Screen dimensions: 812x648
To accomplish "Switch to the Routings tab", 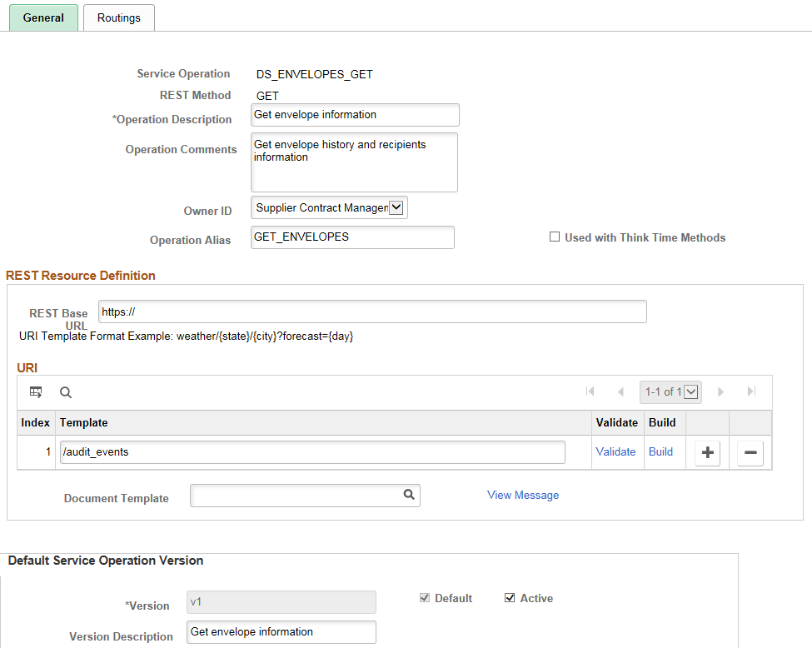I will coord(118,17).
